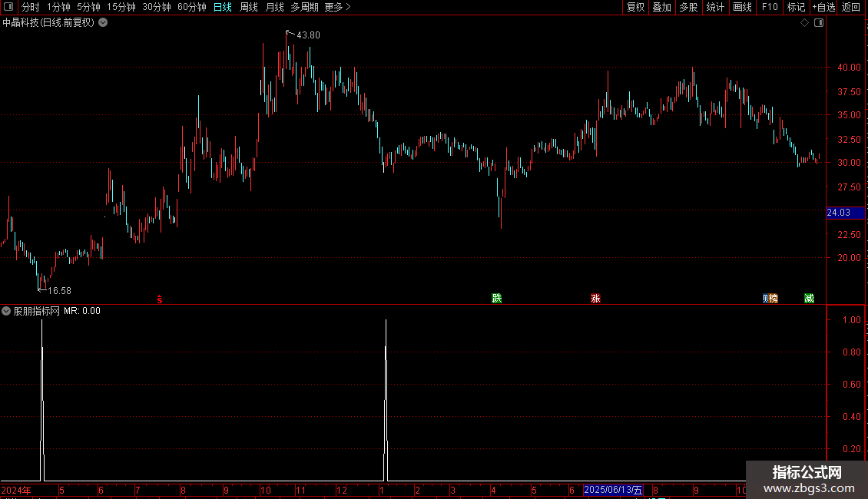Click the 16.58 low price label
The width and height of the screenshot is (868, 499).
[59, 290]
